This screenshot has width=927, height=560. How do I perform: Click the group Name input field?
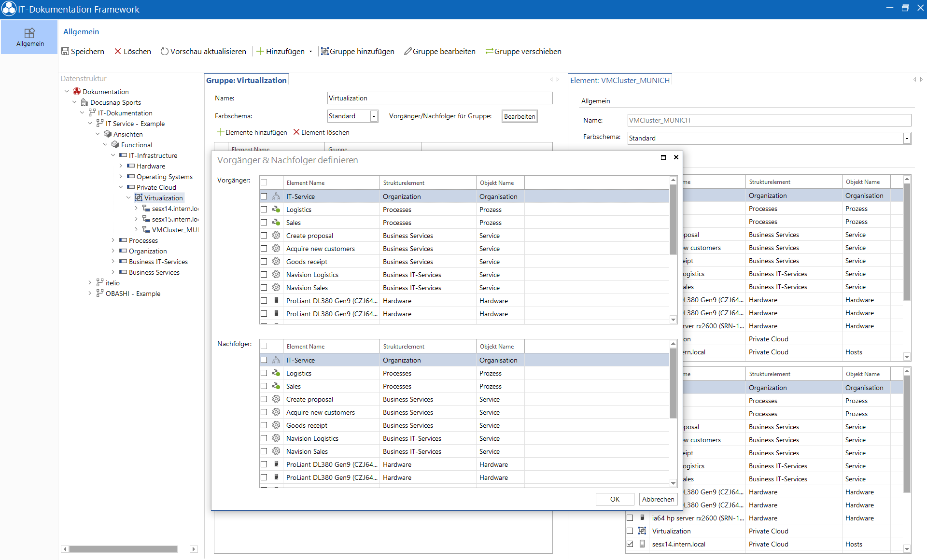pos(440,98)
